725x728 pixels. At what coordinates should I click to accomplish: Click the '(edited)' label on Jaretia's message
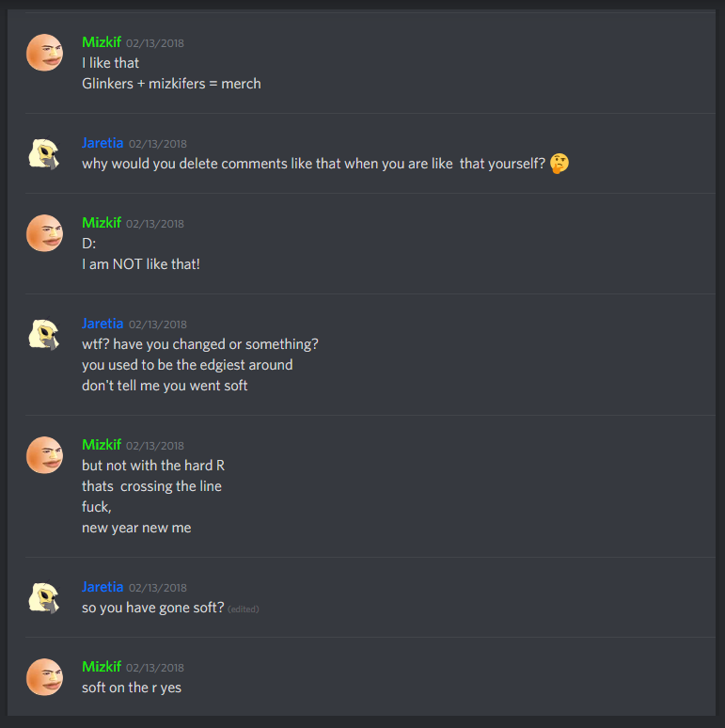point(244,609)
